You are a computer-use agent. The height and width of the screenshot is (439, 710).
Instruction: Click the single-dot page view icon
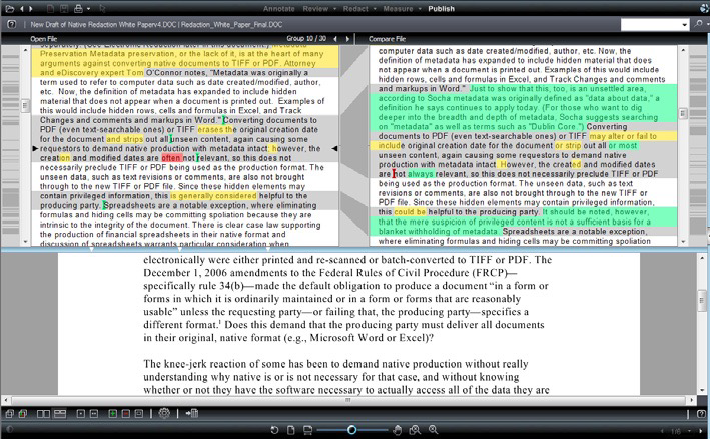click(81, 413)
